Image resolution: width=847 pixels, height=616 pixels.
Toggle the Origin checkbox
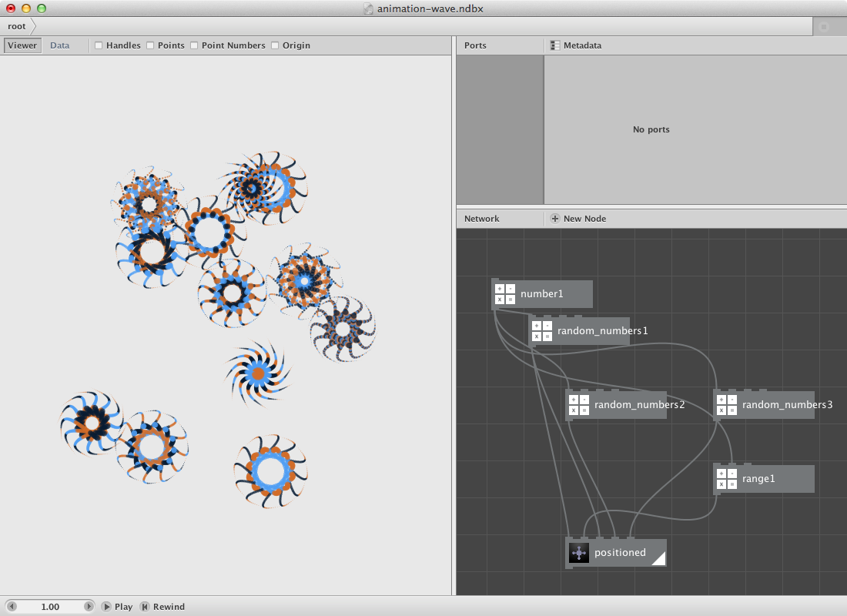click(275, 45)
